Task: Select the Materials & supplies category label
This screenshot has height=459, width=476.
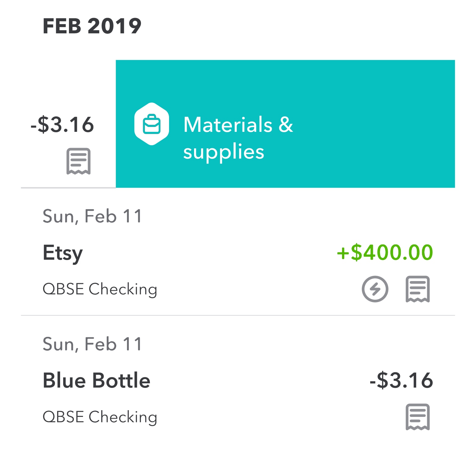Action: 238,138
